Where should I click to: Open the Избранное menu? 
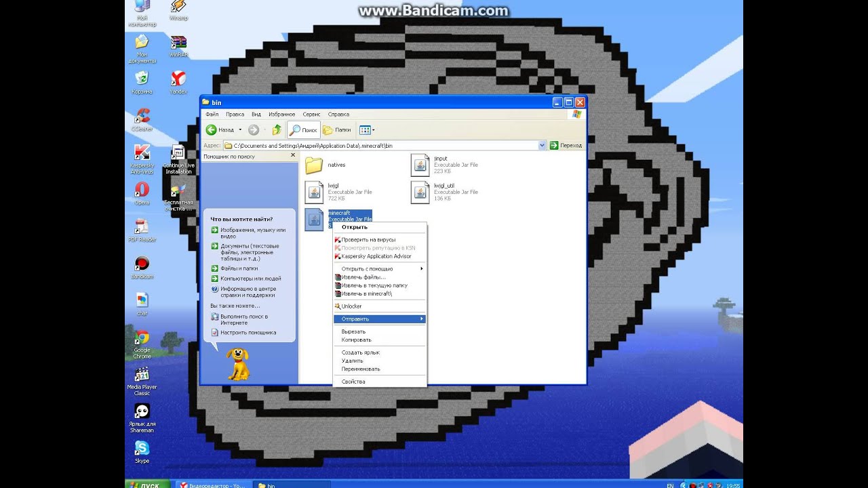[281, 115]
